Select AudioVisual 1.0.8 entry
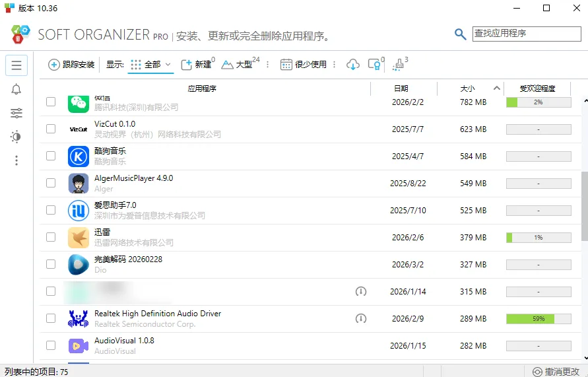The width and height of the screenshot is (588, 377). [124, 341]
